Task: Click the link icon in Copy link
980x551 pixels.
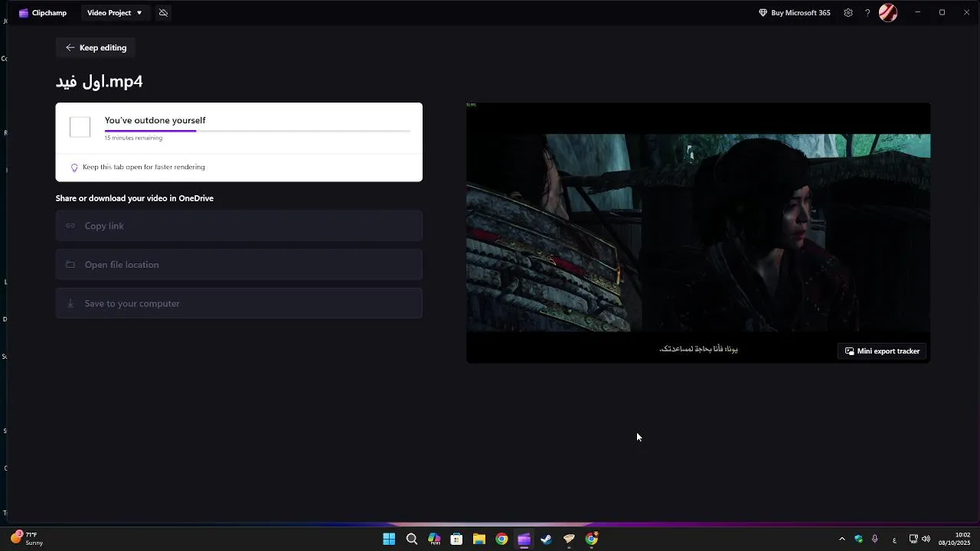Action: (x=70, y=226)
